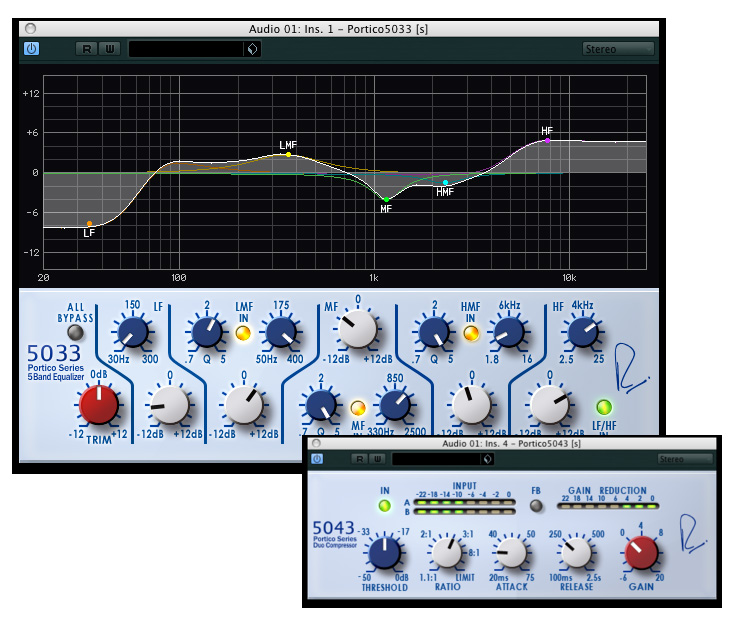Click the HF gain knob
This screenshot has height=633, width=731.
(x=550, y=405)
